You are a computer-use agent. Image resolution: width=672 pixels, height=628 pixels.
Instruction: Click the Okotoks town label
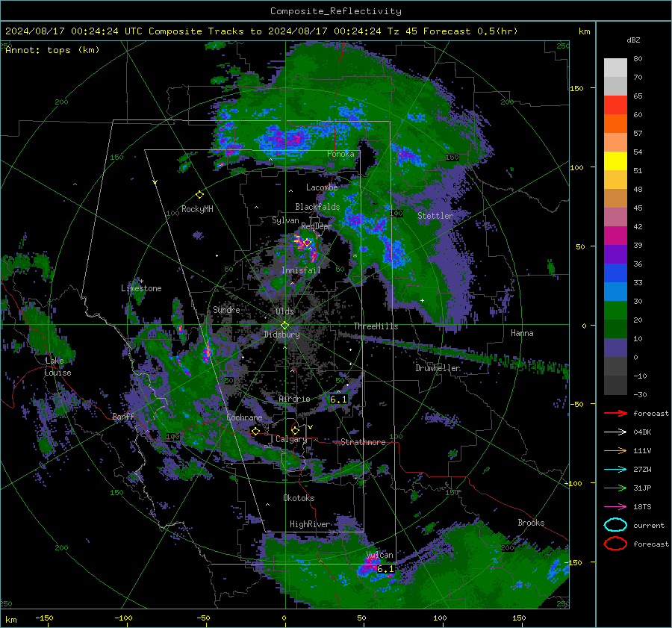point(299,498)
